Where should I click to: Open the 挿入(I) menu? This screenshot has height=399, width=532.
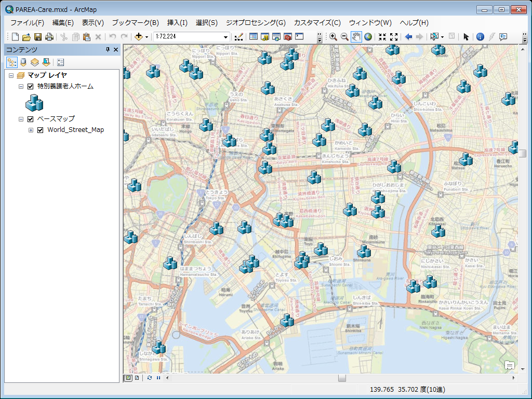177,23
